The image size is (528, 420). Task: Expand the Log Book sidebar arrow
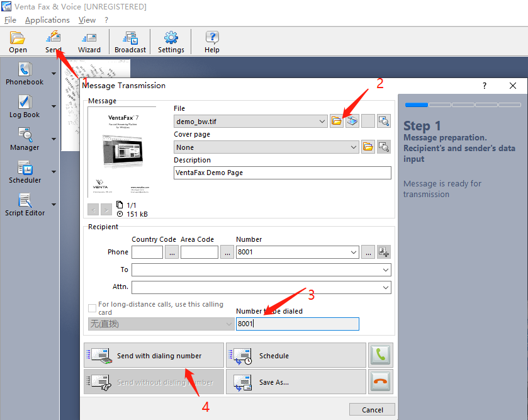(x=54, y=106)
